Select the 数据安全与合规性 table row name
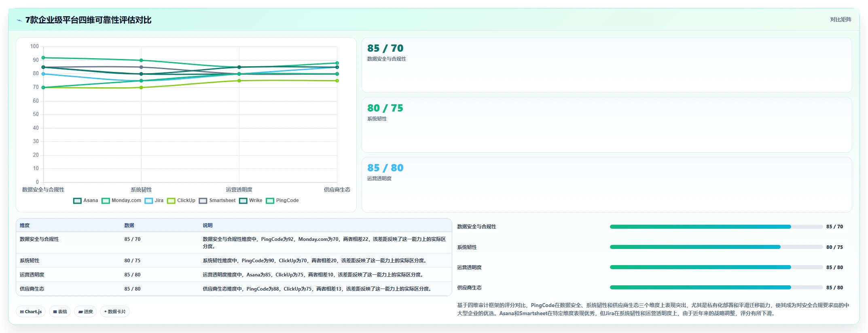 click(x=39, y=239)
